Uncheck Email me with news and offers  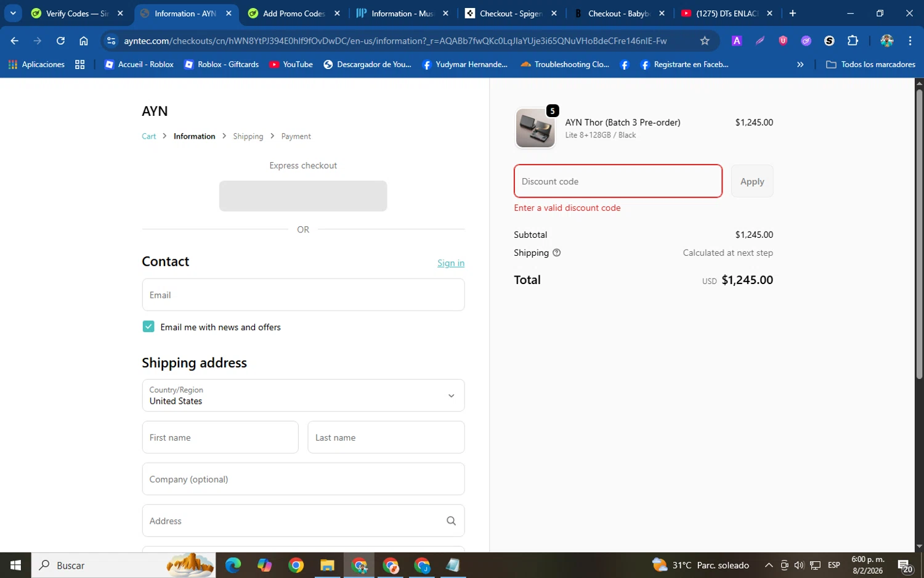coord(148,327)
